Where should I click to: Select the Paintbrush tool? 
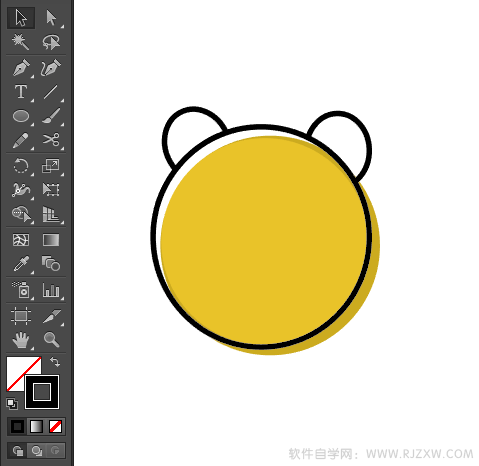(x=51, y=116)
